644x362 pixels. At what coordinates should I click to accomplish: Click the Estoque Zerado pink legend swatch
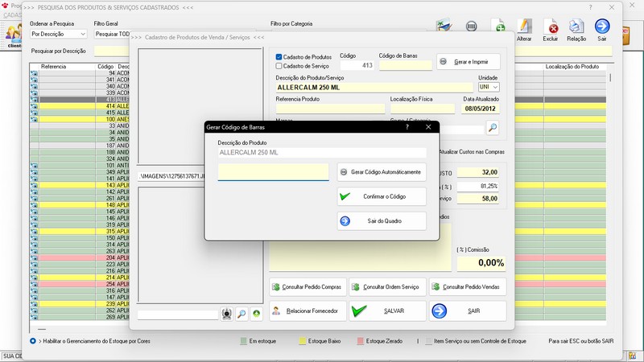(360, 341)
